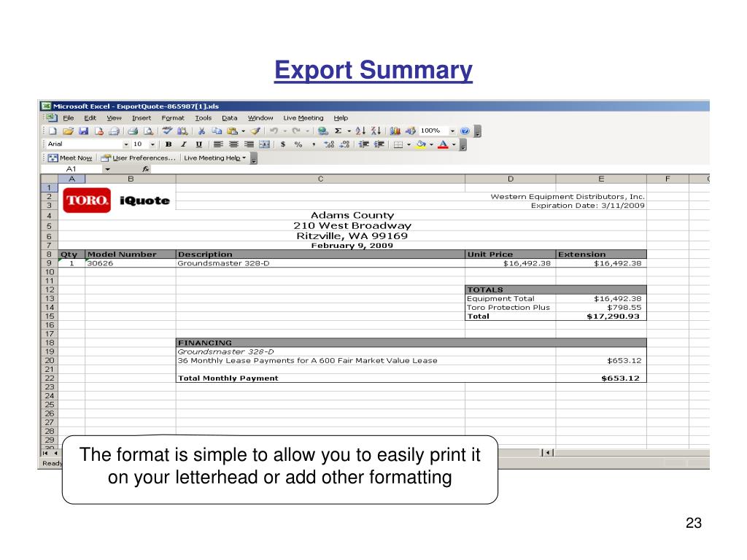This screenshot has width=747, height=560.
Task: Click cell with model number 30626
Action: pyautogui.click(x=131, y=263)
